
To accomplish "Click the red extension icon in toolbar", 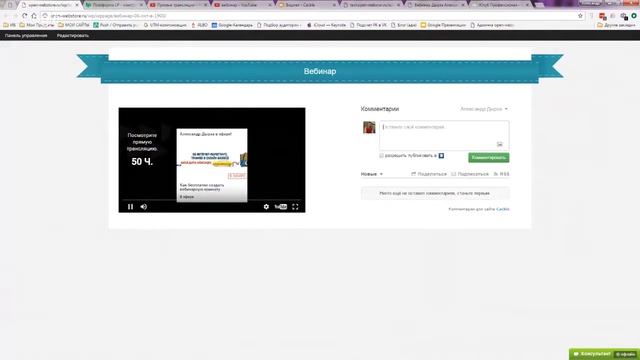I will 602,16.
